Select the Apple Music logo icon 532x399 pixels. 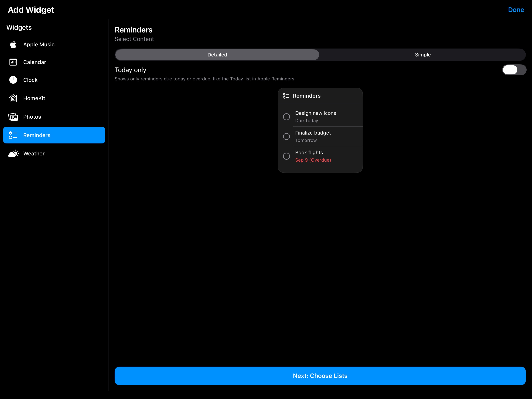[13, 44]
